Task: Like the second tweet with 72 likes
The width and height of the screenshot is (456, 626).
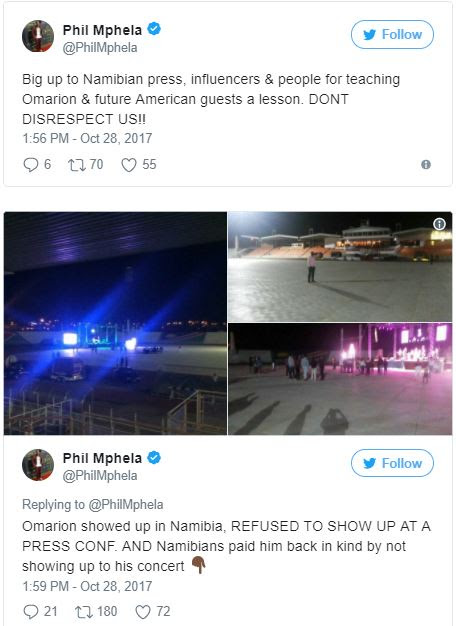Action: [x=143, y=611]
